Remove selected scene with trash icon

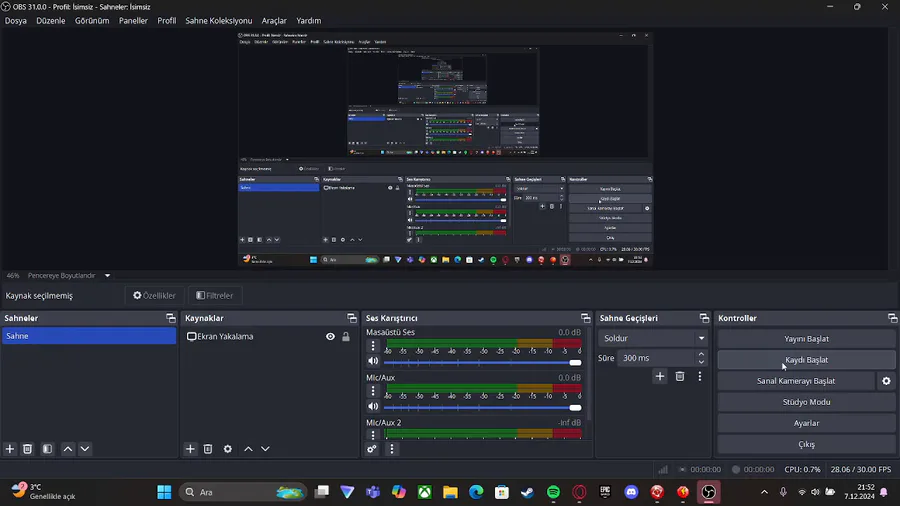click(27, 449)
